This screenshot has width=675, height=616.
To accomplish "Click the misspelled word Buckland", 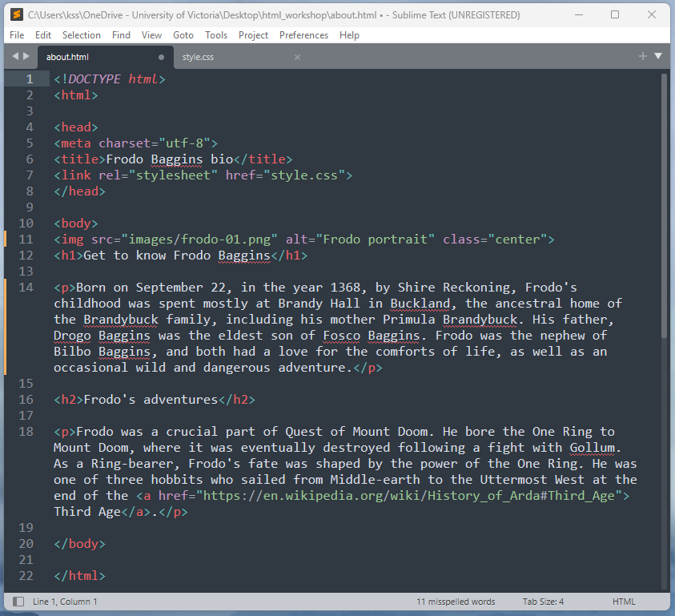I will [x=420, y=304].
